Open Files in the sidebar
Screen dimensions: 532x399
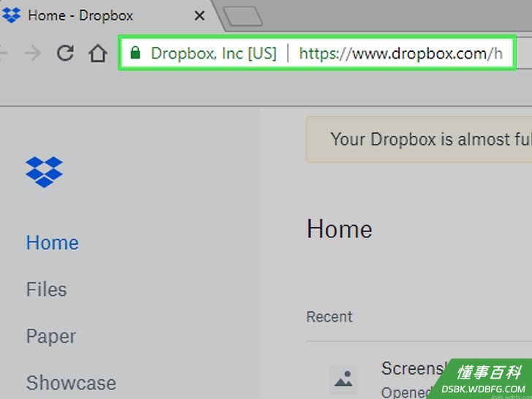point(47,289)
